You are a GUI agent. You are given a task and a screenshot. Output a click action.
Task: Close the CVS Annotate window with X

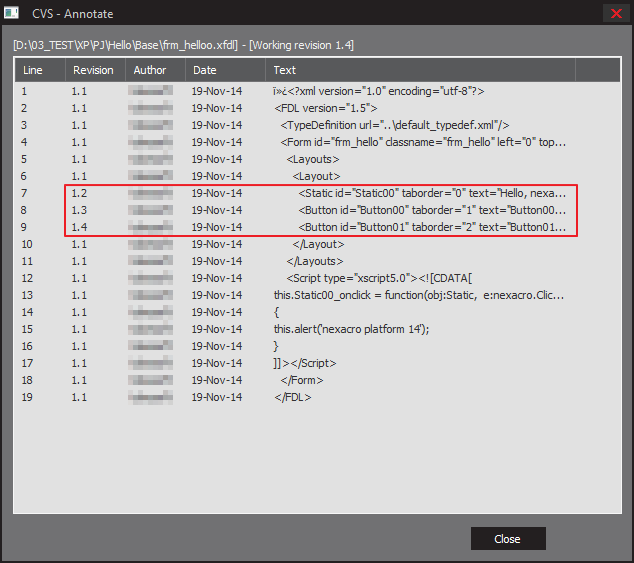click(x=615, y=13)
